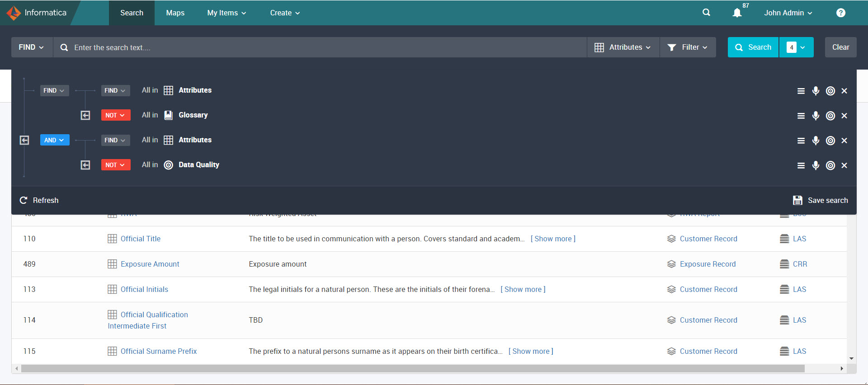Click the target icon in second Attributes row

(x=830, y=141)
